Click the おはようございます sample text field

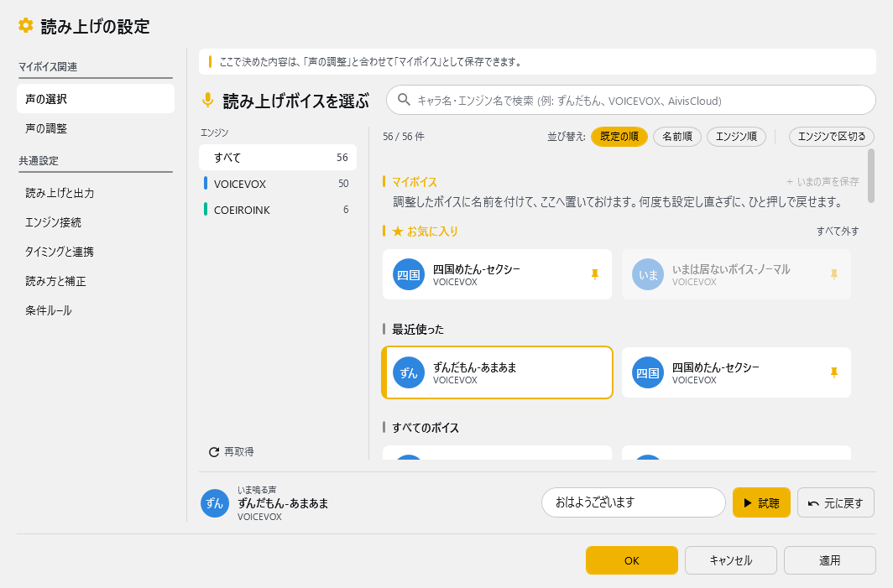[634, 502]
